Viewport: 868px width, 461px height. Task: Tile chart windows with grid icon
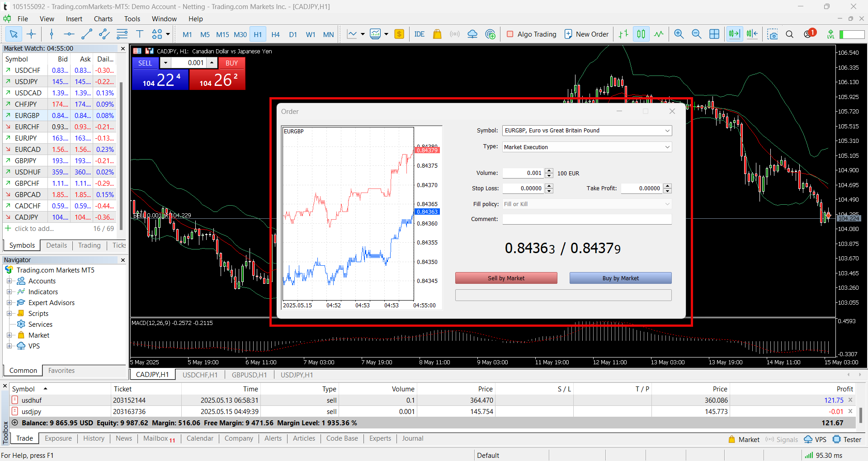(x=714, y=34)
